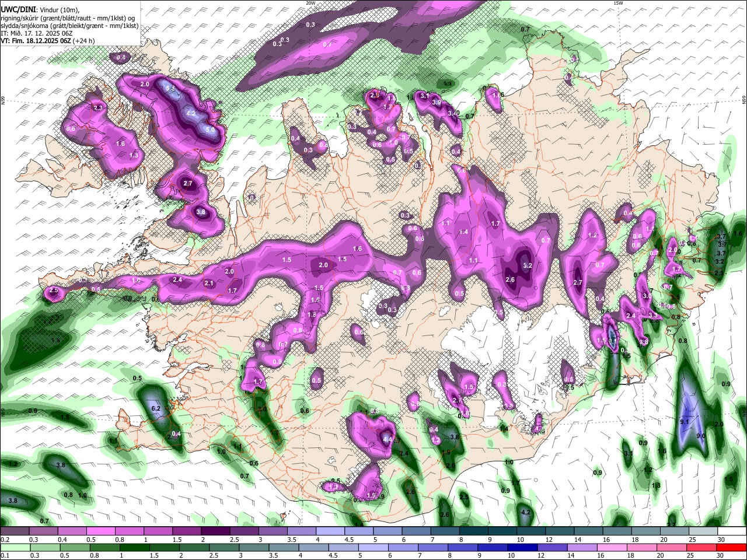747x560 pixels.
Task: Click the '3.9' snow value on the north coast
Action: pos(437,103)
